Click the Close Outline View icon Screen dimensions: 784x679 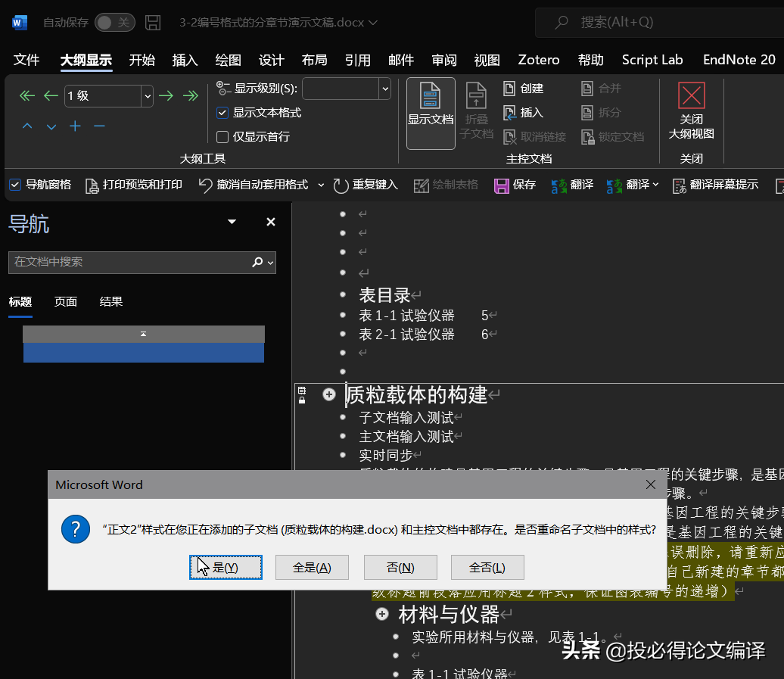tap(691, 97)
